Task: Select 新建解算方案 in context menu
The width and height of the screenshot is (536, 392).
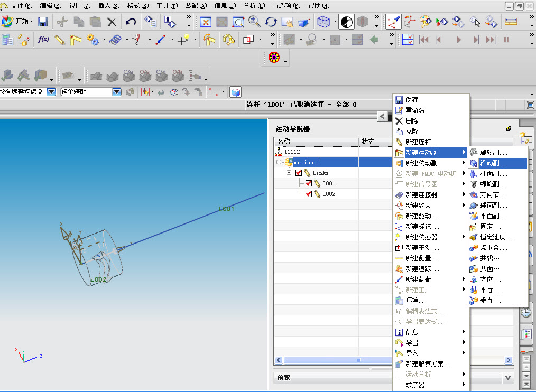Action: pyautogui.click(x=431, y=364)
